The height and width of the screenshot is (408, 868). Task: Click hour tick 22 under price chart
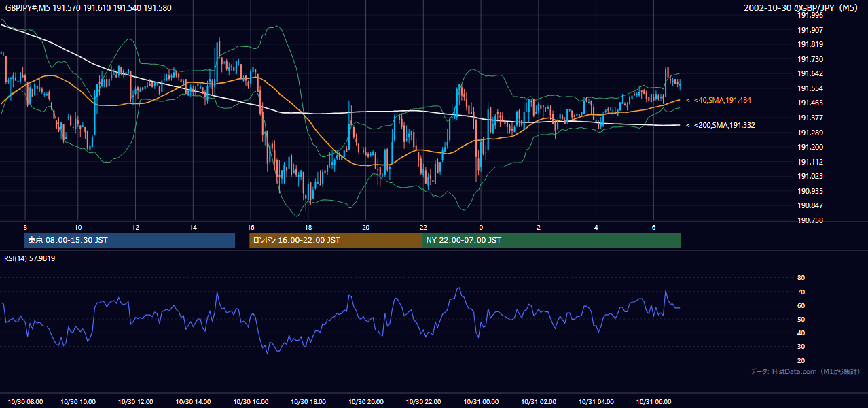(x=423, y=228)
